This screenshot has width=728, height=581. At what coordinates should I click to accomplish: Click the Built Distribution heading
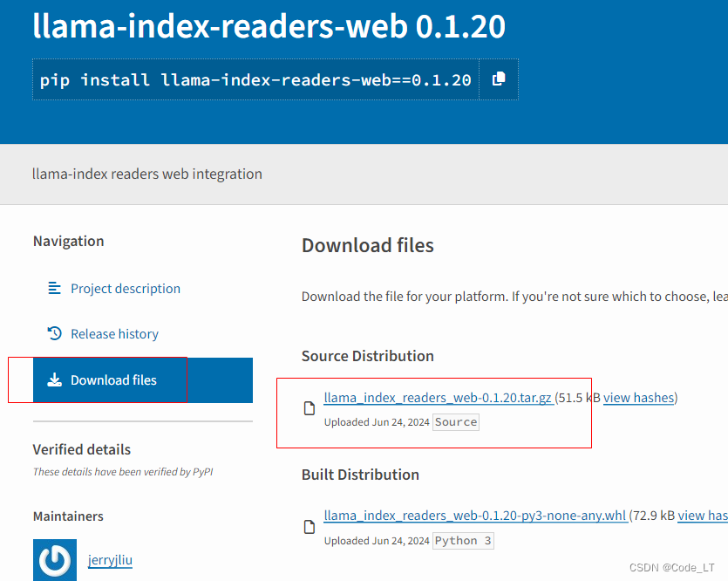click(360, 475)
